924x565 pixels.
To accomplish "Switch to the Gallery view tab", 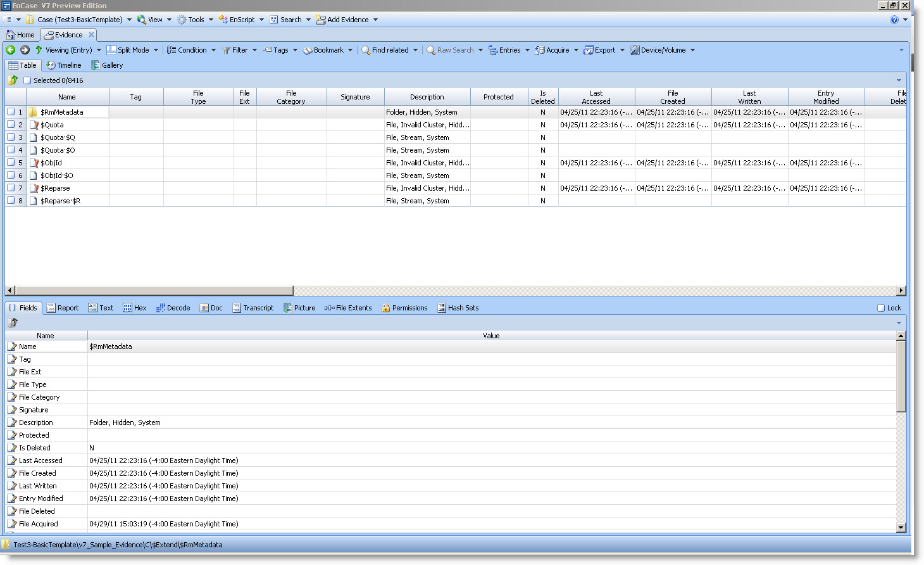I will 107,65.
